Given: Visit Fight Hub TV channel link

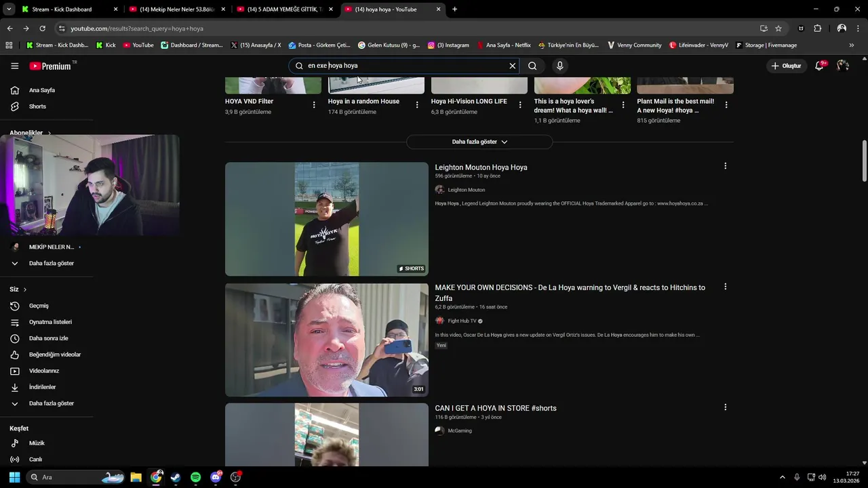Looking at the screenshot, I should tap(462, 321).
